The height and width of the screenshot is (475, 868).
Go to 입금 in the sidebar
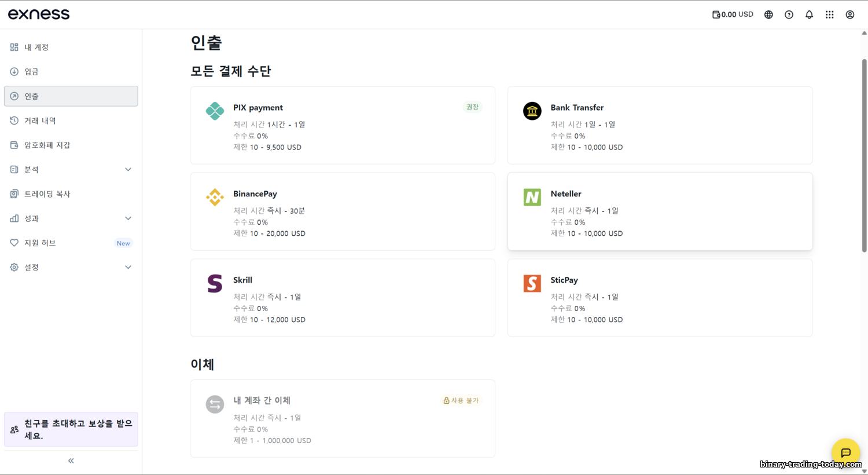pos(31,72)
